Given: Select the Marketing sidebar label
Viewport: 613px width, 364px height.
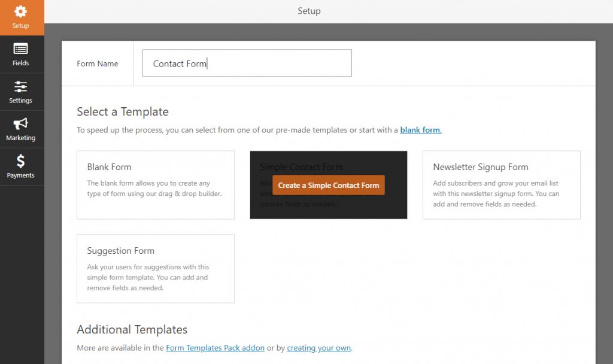Looking at the screenshot, I should point(20,138).
